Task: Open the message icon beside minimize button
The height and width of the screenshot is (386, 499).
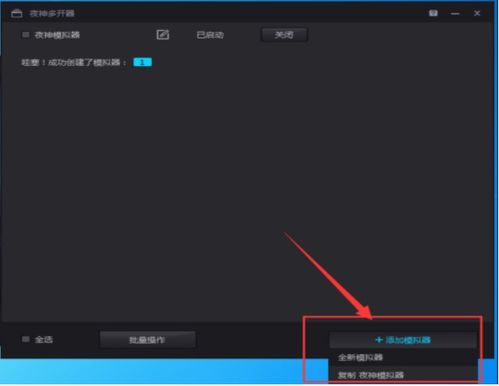Action: coord(433,13)
